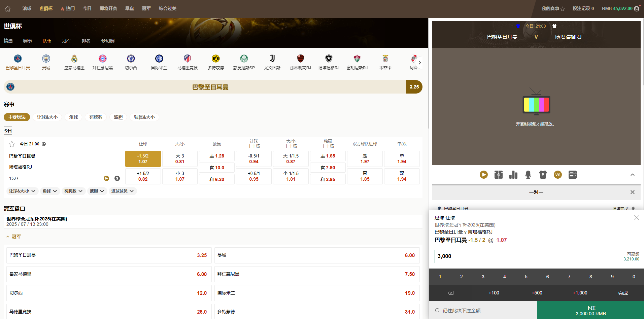Click 3.25 odds badge beside team banner
This screenshot has height=319, width=644.
(x=414, y=87)
